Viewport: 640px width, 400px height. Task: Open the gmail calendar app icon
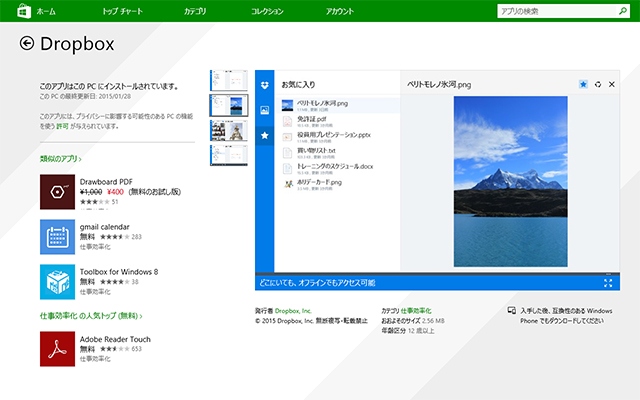point(58,237)
